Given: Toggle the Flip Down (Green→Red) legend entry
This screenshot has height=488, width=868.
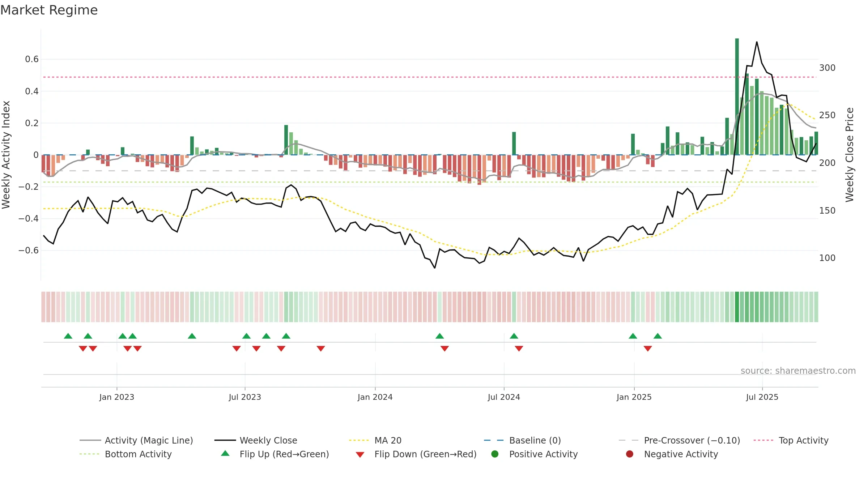Looking at the screenshot, I should pos(416,454).
